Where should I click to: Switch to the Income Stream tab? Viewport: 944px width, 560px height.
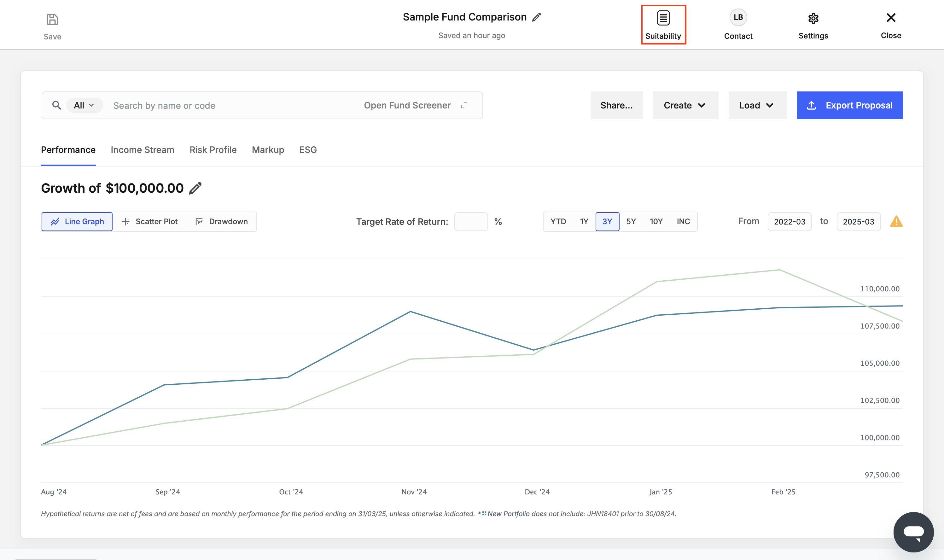(142, 150)
